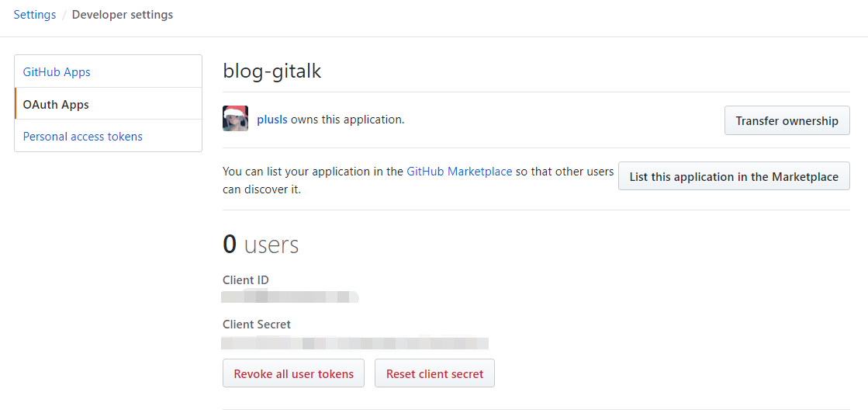Image resolution: width=868 pixels, height=420 pixels.
Task: Select the OAuth Apps sidebar item
Action: [x=56, y=105]
